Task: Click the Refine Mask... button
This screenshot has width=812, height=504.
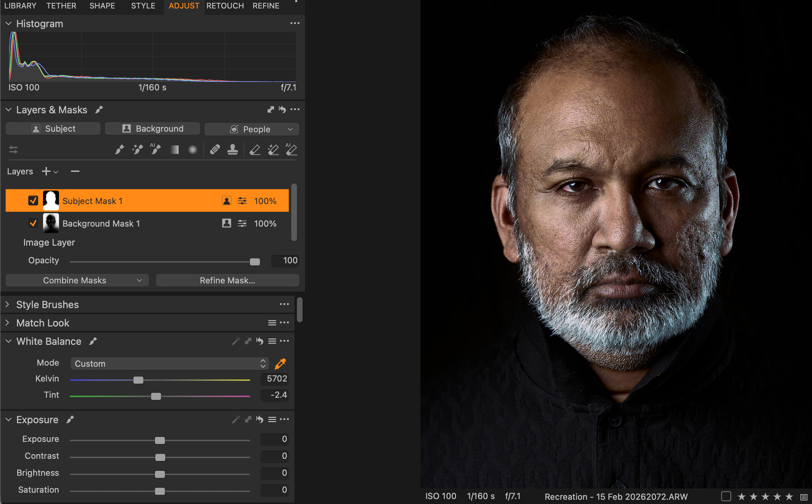Action: (x=227, y=280)
